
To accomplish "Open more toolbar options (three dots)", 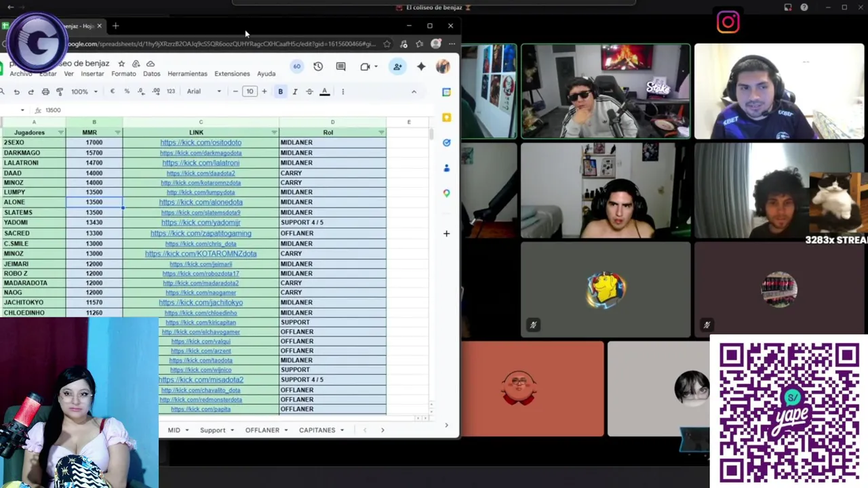I will tap(342, 91).
